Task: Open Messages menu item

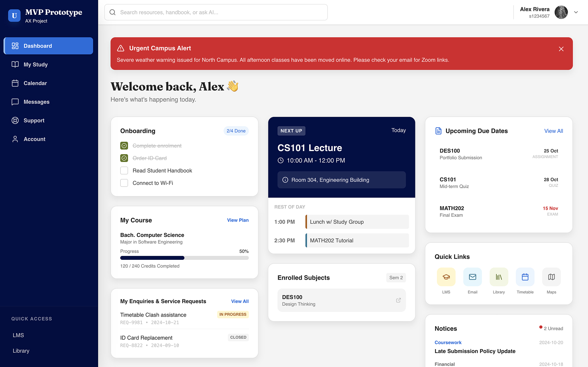Action: click(48, 102)
